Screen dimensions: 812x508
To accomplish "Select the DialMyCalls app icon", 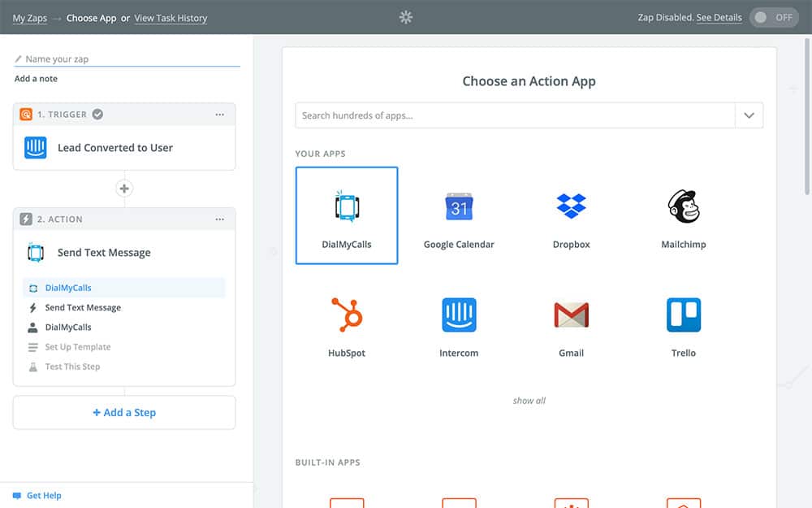I will pos(347,206).
